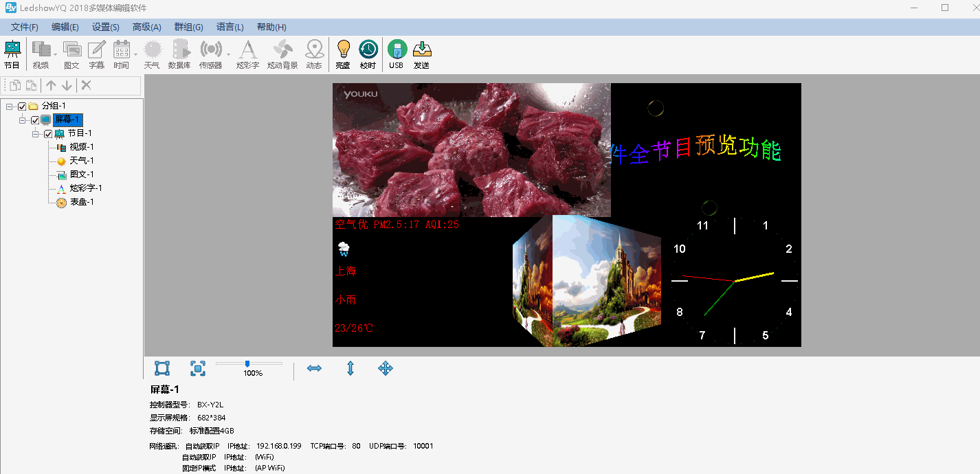Click the 天气 (Weather) toolbar icon

click(152, 48)
